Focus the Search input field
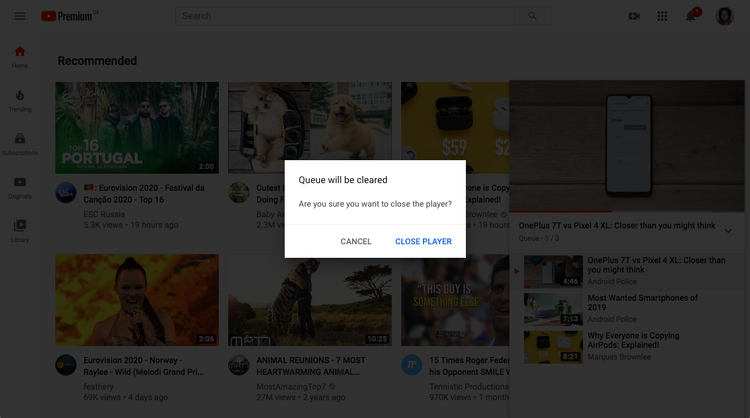Screen dimensions: 750x418 [344, 16]
